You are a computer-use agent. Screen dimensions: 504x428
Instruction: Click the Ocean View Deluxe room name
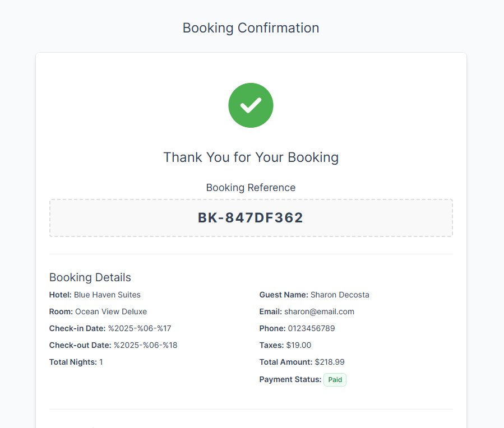pyautogui.click(x=111, y=311)
